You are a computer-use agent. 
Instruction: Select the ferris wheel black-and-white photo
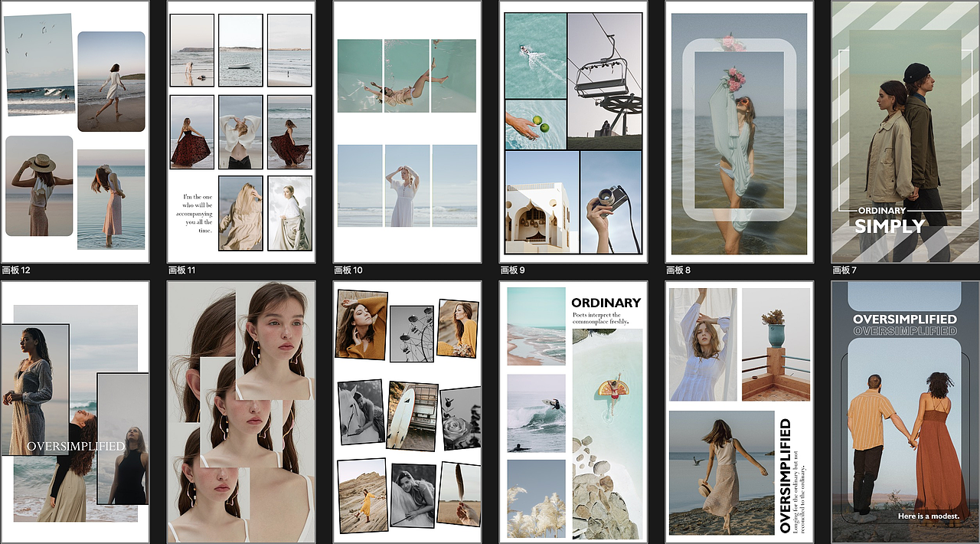[x=412, y=334]
